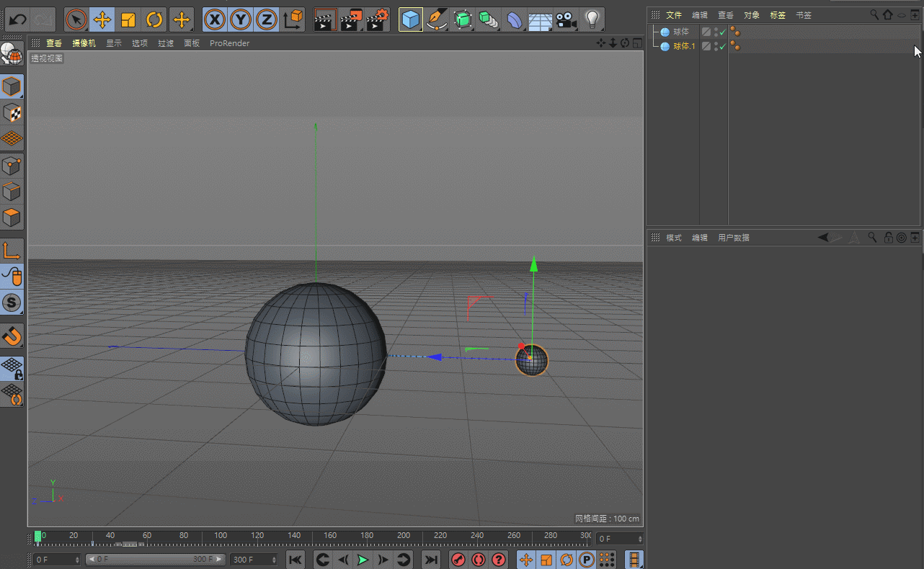Open the Subdivision Surface generators icon

click(x=463, y=19)
